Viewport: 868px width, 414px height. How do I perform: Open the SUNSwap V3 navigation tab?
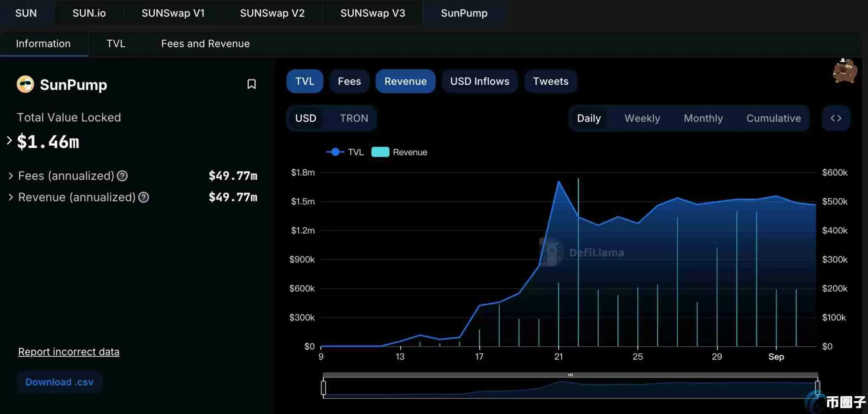(x=372, y=13)
